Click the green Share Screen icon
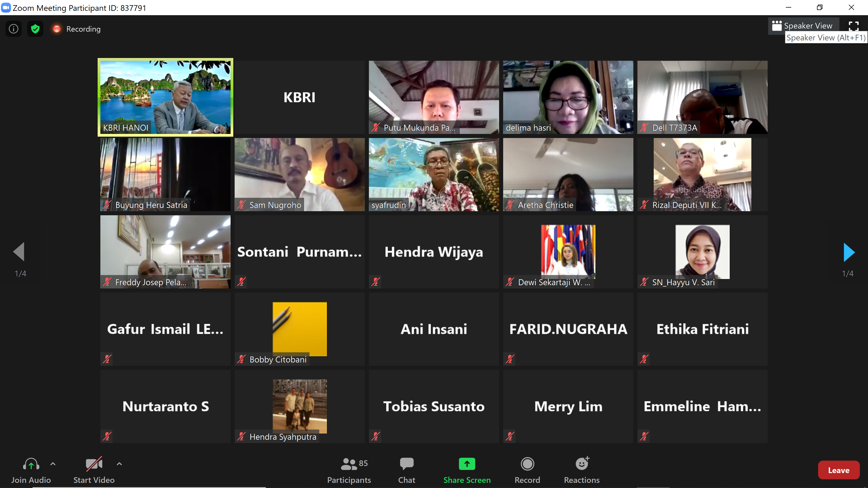Image resolution: width=868 pixels, height=488 pixels. pyautogui.click(x=467, y=464)
